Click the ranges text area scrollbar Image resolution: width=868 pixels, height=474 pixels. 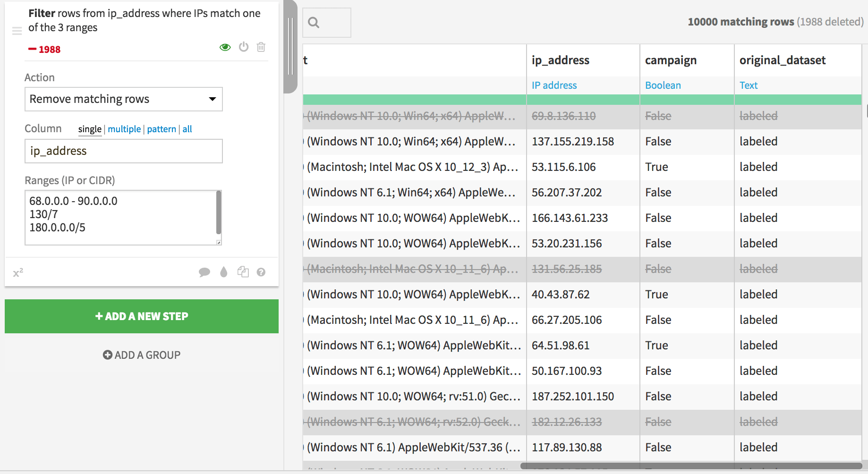tap(219, 212)
